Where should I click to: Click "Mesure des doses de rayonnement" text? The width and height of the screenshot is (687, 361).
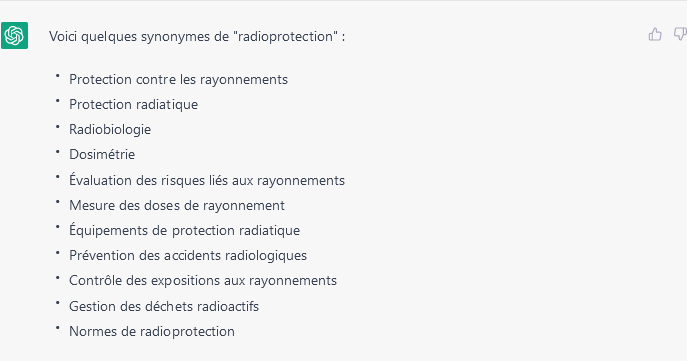pyautogui.click(x=177, y=205)
